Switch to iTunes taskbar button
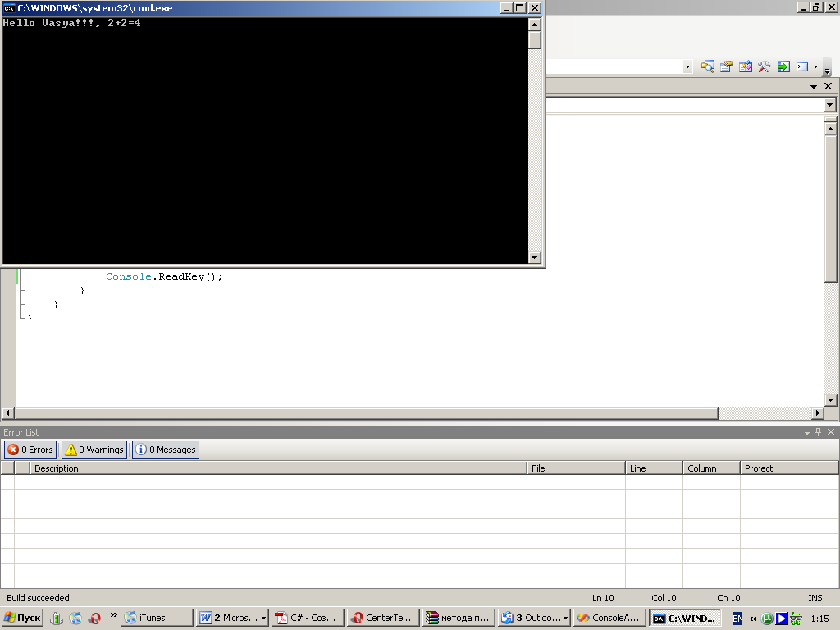Image resolution: width=840 pixels, height=630 pixels. (157, 618)
